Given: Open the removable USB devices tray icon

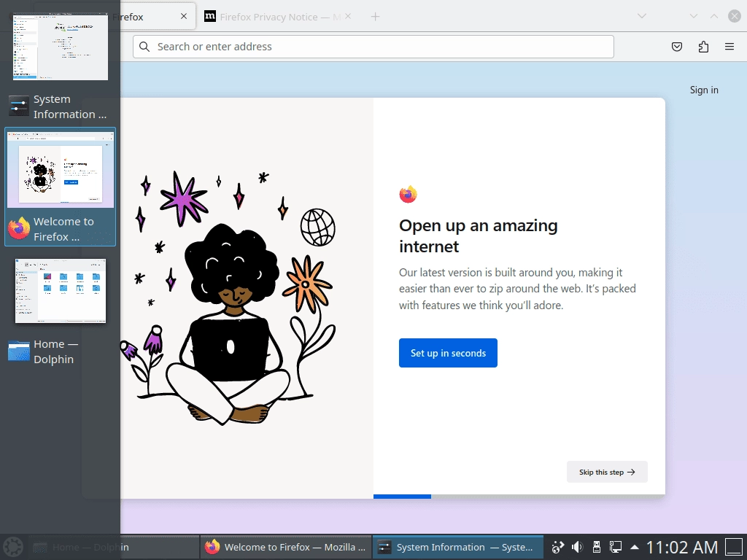Looking at the screenshot, I should (596, 547).
